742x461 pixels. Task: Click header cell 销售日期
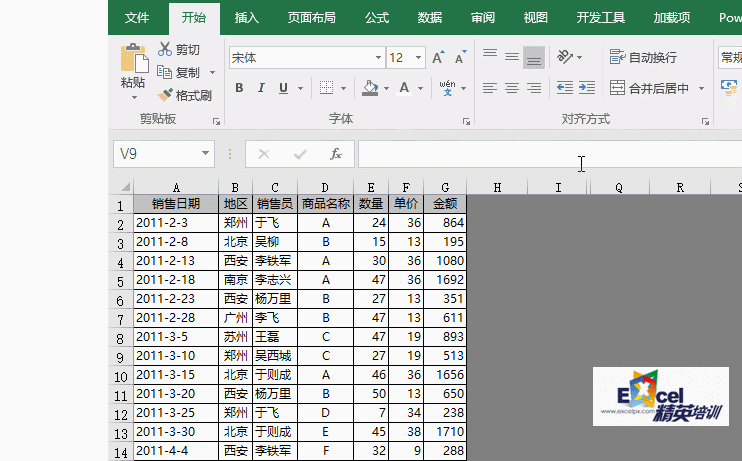pos(176,204)
